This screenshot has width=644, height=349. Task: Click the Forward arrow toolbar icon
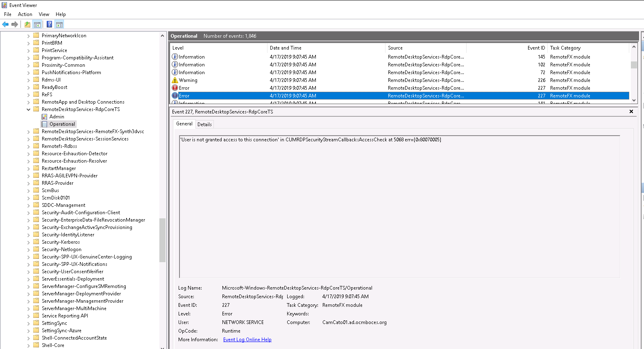click(15, 25)
